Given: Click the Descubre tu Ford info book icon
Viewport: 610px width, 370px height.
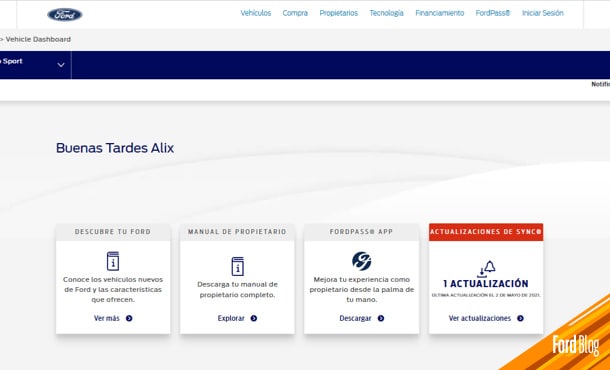Looking at the screenshot, I should [113, 261].
